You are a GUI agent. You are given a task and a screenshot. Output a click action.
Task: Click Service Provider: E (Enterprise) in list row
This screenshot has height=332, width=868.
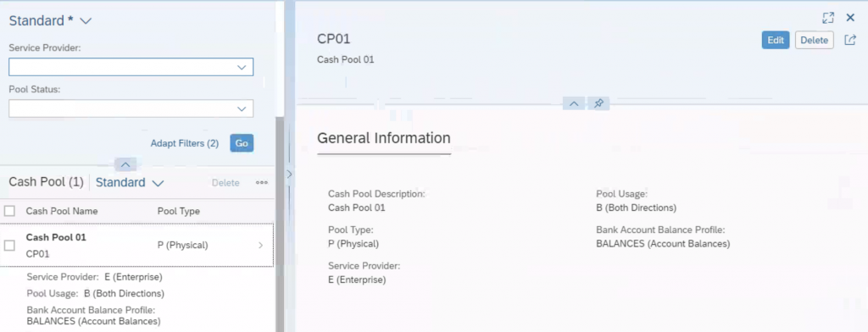click(95, 277)
